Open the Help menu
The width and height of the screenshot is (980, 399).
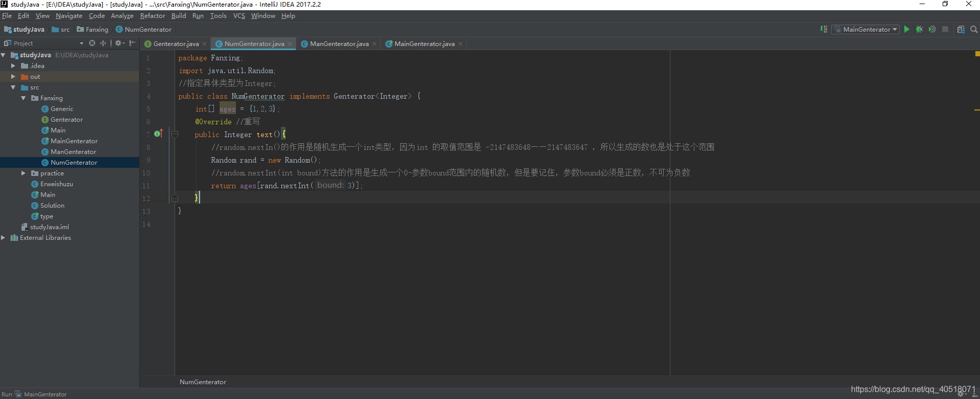[288, 16]
